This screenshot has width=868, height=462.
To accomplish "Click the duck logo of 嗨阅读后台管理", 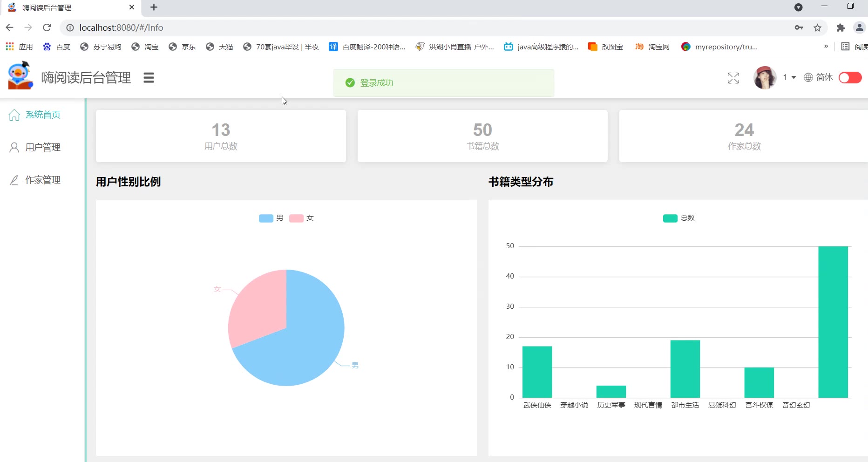I will click(20, 76).
